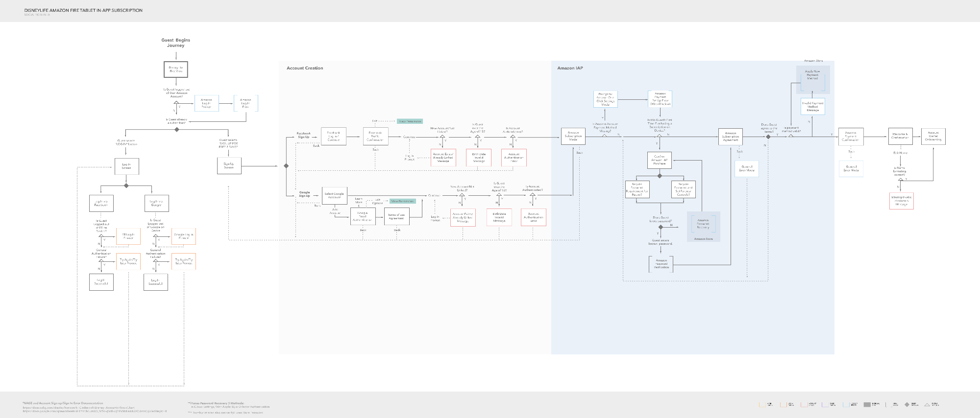Select the Amazon Log In Prompt box
This screenshot has width=980, height=418.
[206, 103]
